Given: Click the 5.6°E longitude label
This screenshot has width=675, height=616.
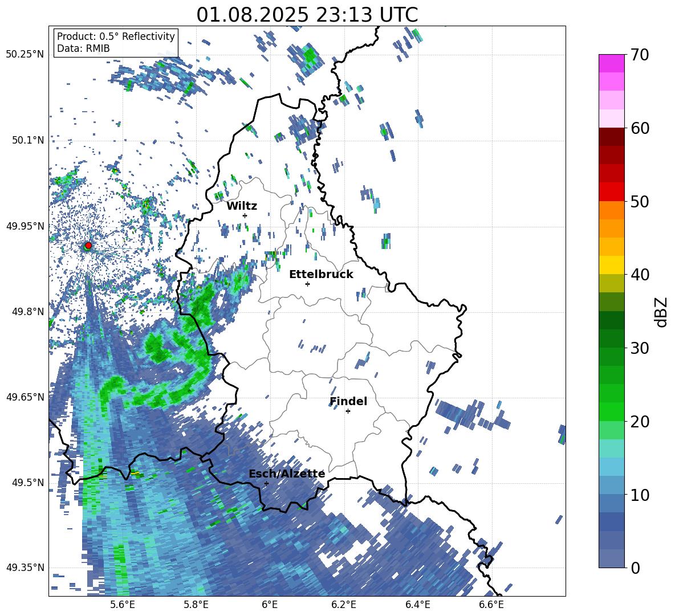Looking at the screenshot, I should 123,605.
